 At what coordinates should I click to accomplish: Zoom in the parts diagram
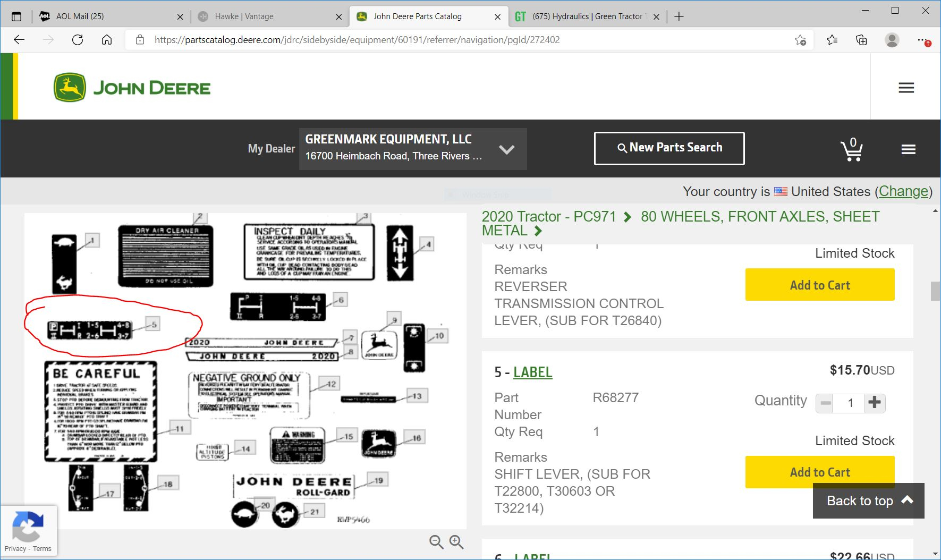pyautogui.click(x=456, y=542)
